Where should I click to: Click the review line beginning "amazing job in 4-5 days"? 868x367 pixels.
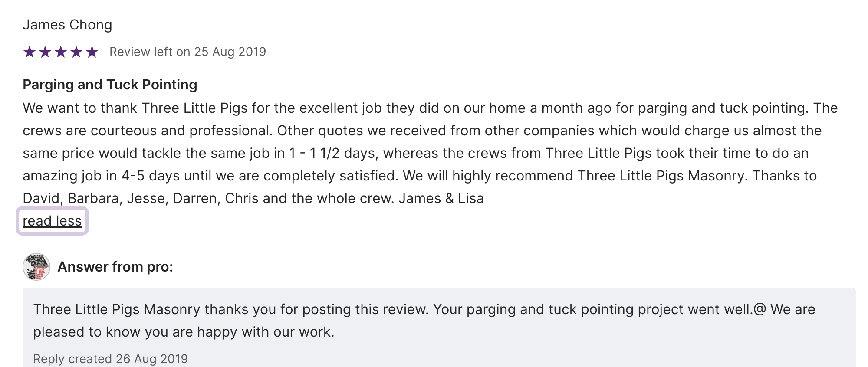[x=419, y=176]
